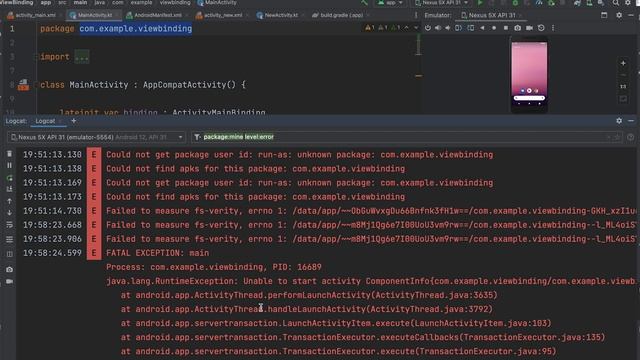Open logcat panel settings gear

[x=619, y=121]
